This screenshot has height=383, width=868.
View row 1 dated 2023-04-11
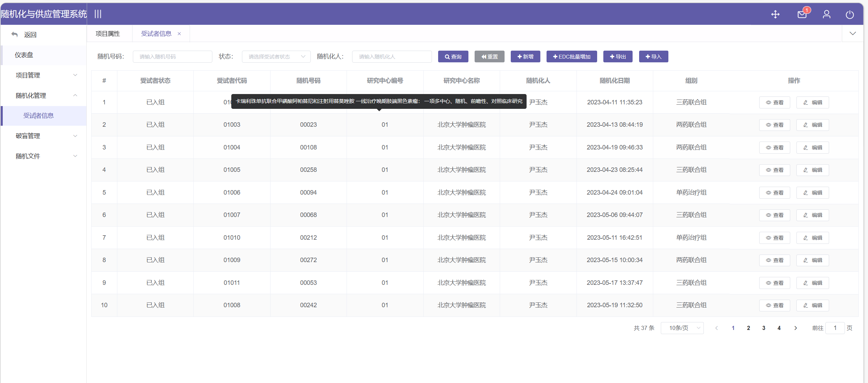click(774, 102)
